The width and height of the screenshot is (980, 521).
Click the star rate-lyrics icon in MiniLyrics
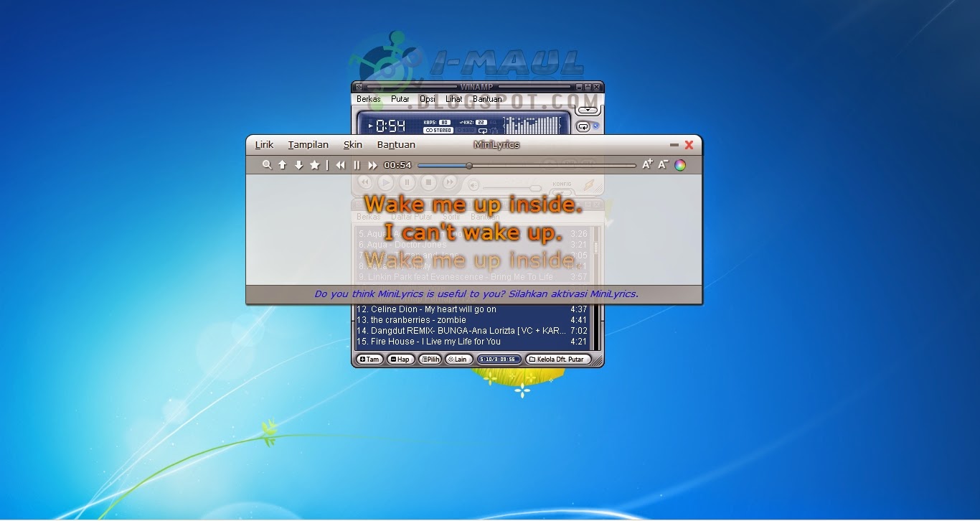(314, 165)
